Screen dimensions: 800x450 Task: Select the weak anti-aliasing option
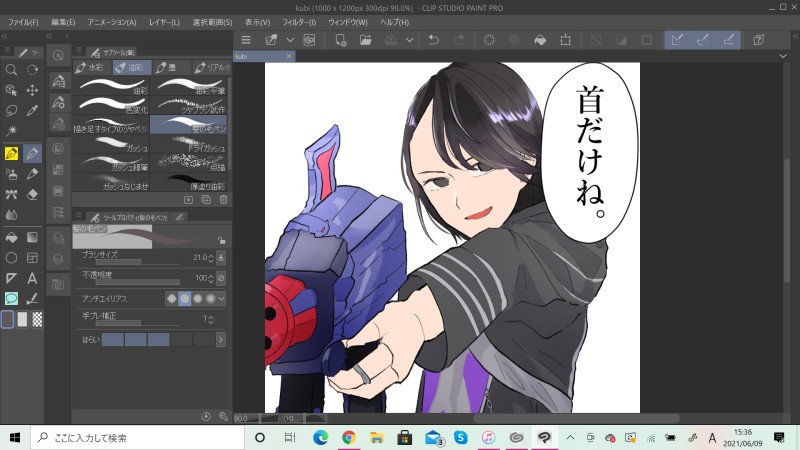185,298
